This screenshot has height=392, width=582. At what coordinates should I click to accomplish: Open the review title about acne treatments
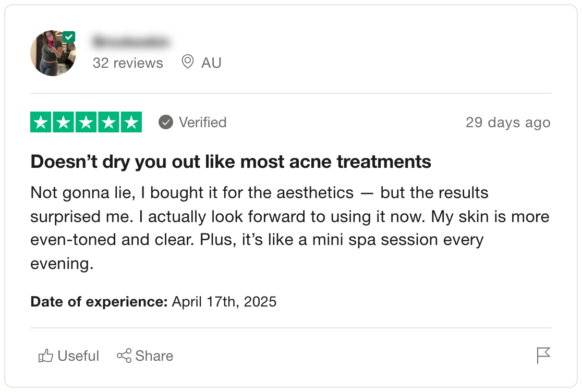pyautogui.click(x=231, y=162)
